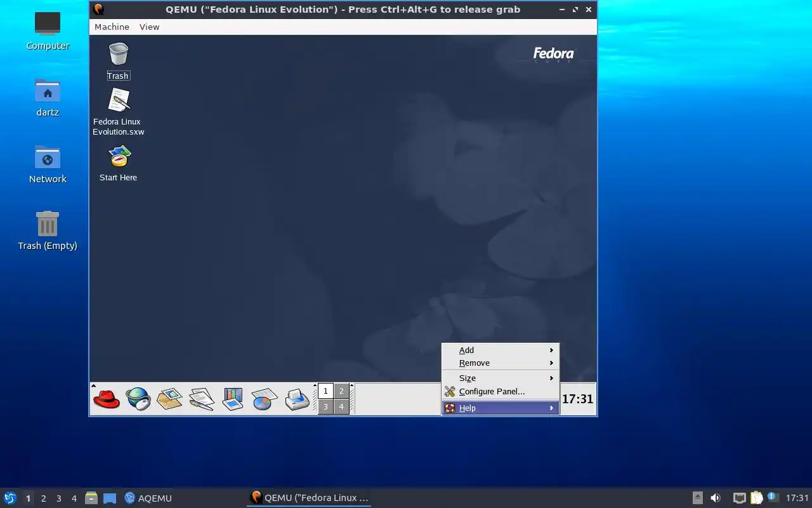This screenshot has height=508, width=812.
Task: Launch the word processor pen-and-paper icon
Action: tap(201, 399)
